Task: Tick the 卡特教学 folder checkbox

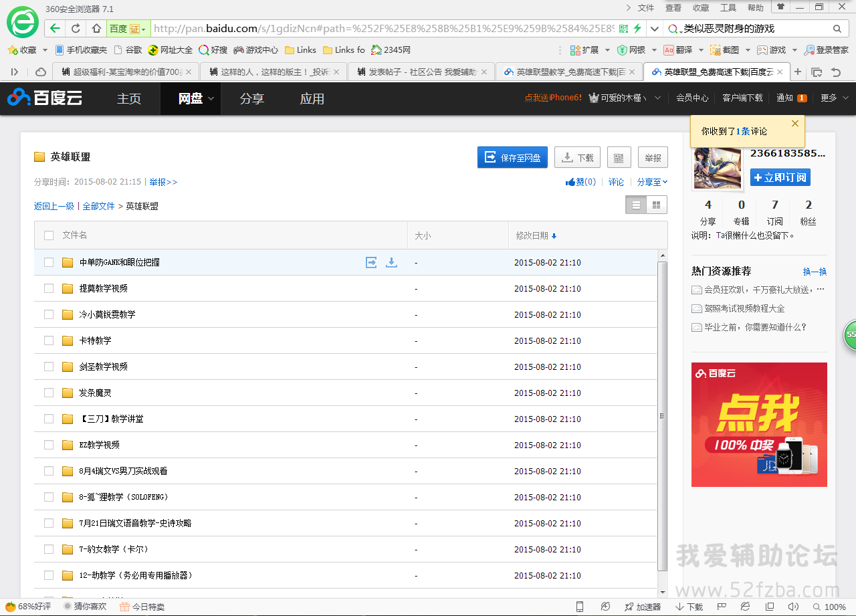Action: click(49, 340)
